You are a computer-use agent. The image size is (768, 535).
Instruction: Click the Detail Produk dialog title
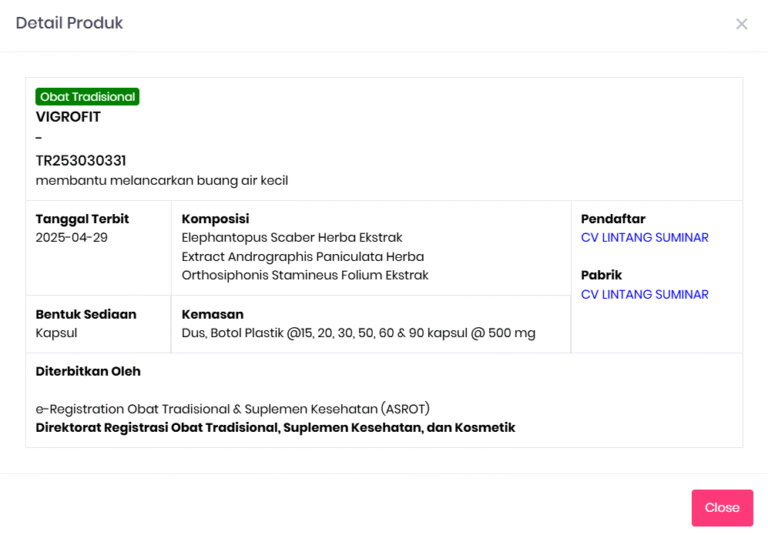69,23
